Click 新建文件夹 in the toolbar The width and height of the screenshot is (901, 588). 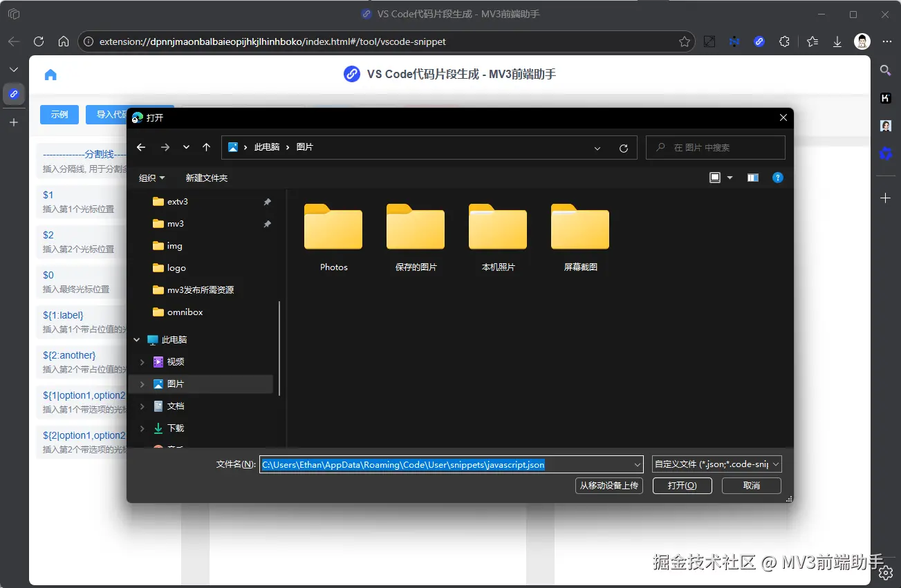(206, 178)
